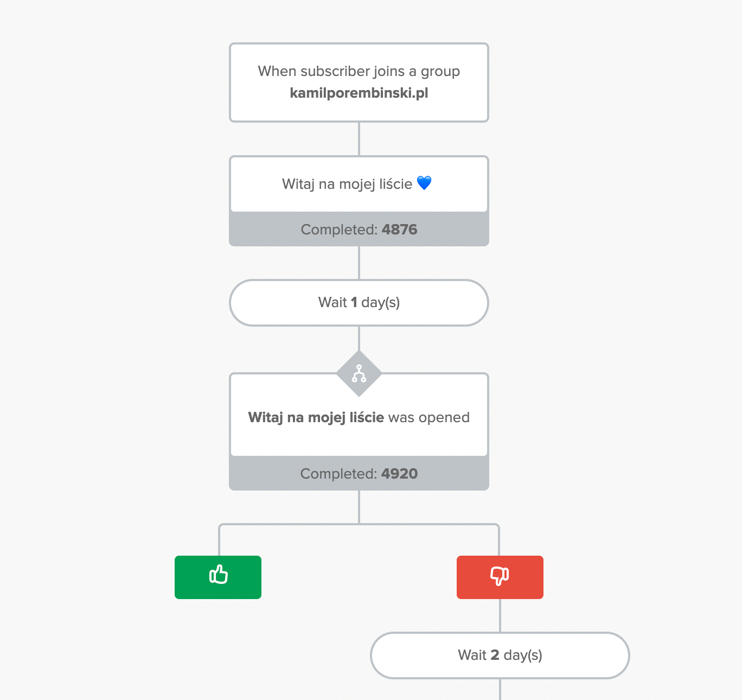The image size is (742, 700).
Task: Click connector between trigger and email step
Action: [359, 139]
